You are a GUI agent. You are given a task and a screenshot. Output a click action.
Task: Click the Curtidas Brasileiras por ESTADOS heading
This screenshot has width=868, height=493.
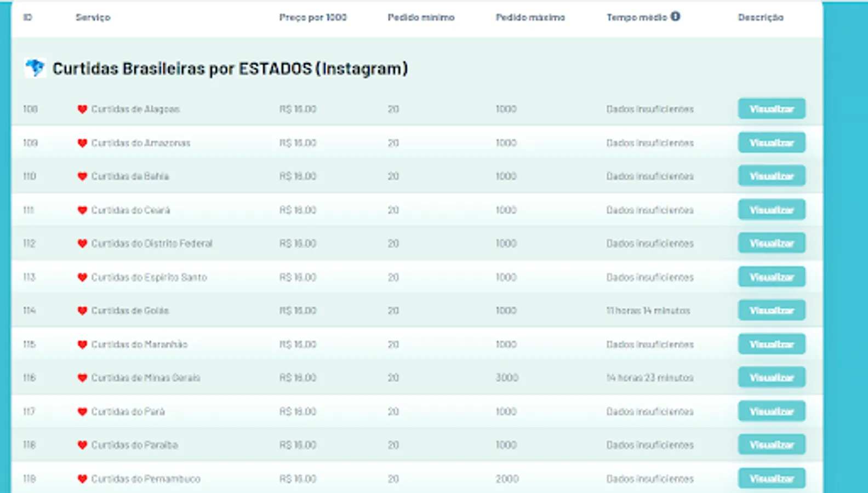tap(230, 68)
